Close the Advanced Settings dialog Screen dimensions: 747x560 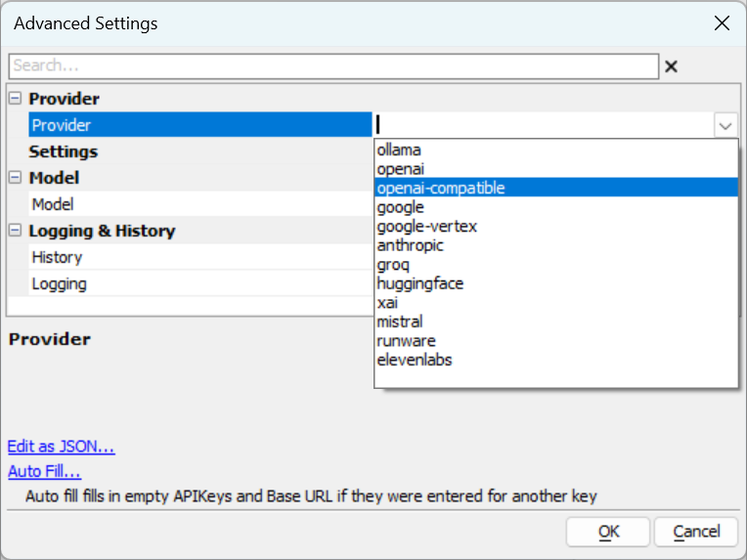click(722, 22)
